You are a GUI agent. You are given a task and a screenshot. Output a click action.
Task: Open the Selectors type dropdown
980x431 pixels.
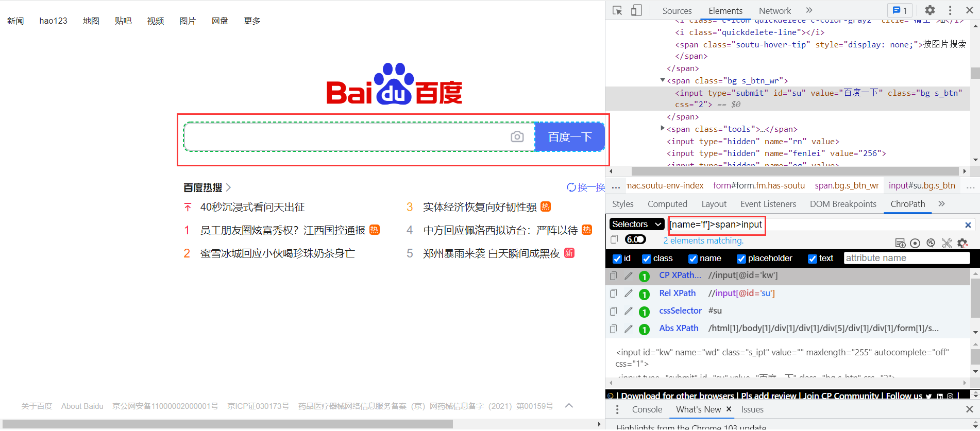click(x=637, y=225)
